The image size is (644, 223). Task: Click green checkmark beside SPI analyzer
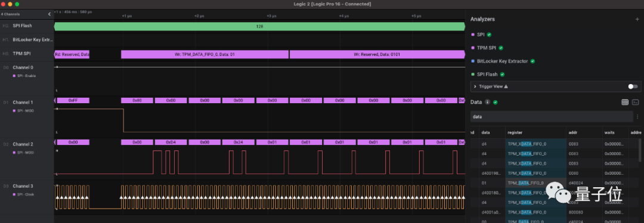coord(489,35)
